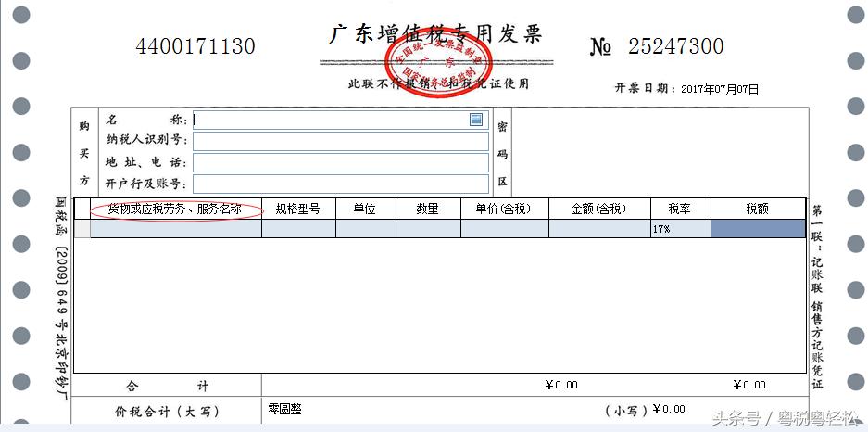Select the unit (单位) cell in first row

(x=365, y=229)
